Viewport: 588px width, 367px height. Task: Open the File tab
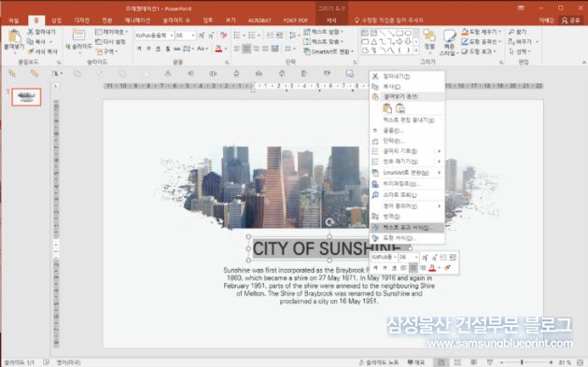click(x=13, y=21)
